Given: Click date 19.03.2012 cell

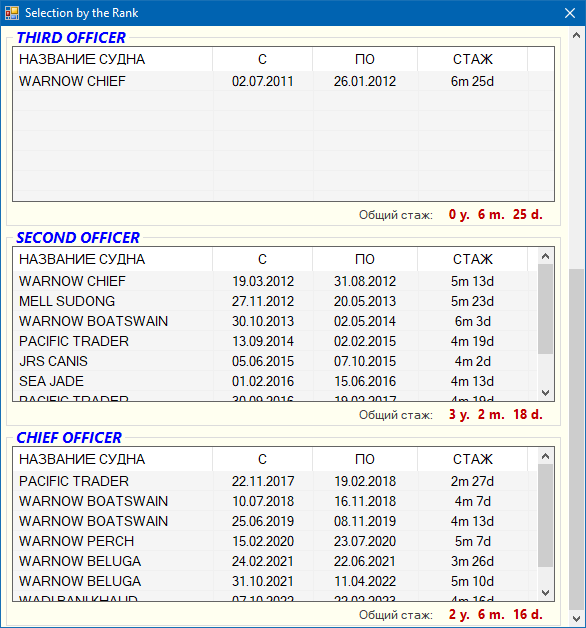Looking at the screenshot, I should [x=263, y=281].
